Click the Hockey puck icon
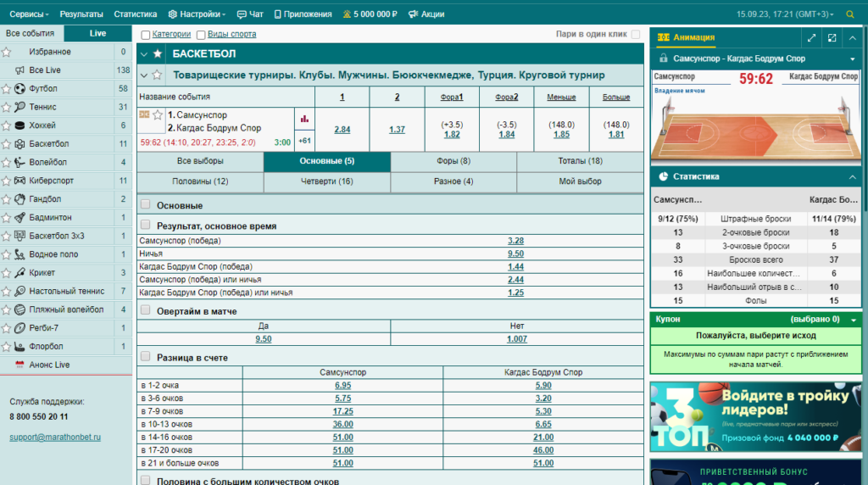This screenshot has width=868, height=485. (x=20, y=125)
